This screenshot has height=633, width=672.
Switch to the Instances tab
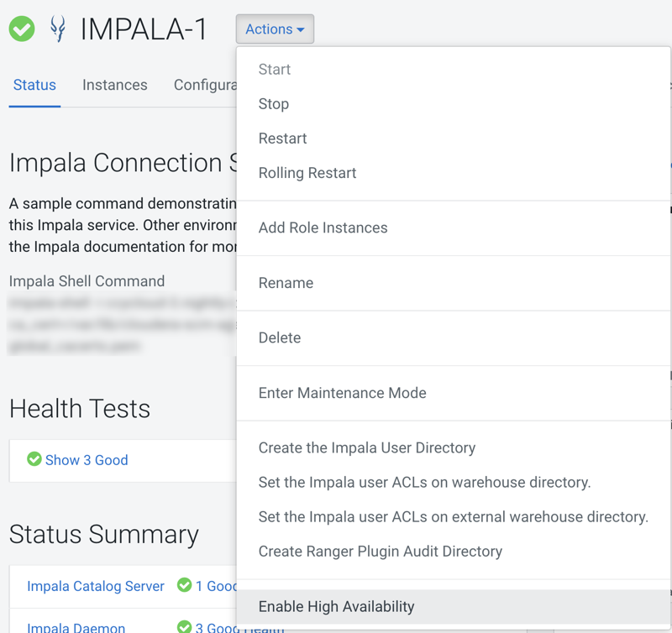(114, 85)
